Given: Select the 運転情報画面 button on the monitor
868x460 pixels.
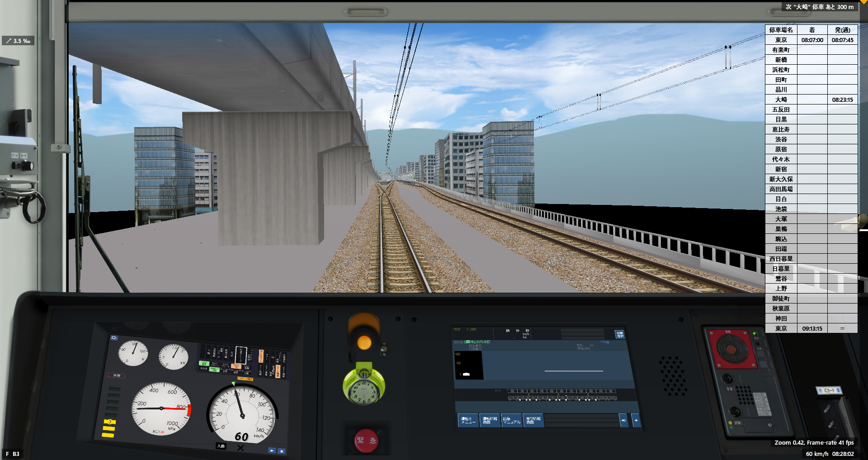Looking at the screenshot, I should (x=490, y=420).
